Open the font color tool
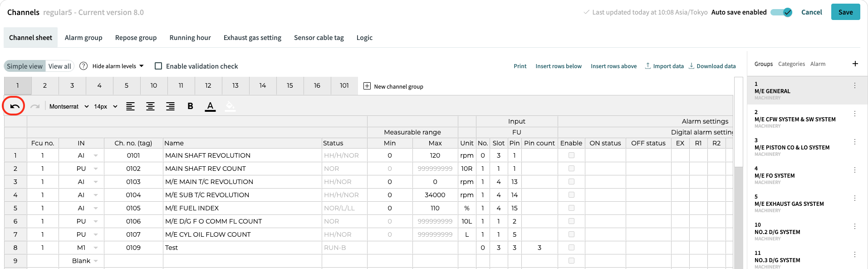This screenshot has height=269, width=868. point(210,106)
